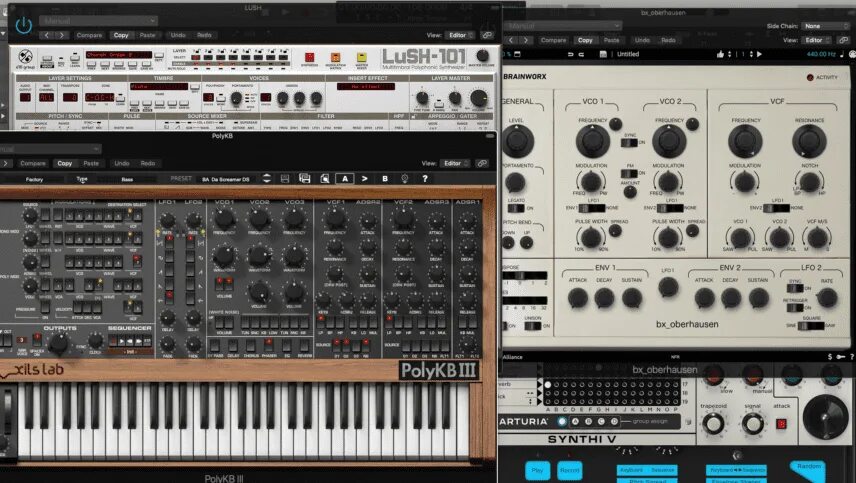Select PolyKB preset slot B
Image resolution: width=856 pixels, height=483 pixels.
385,178
